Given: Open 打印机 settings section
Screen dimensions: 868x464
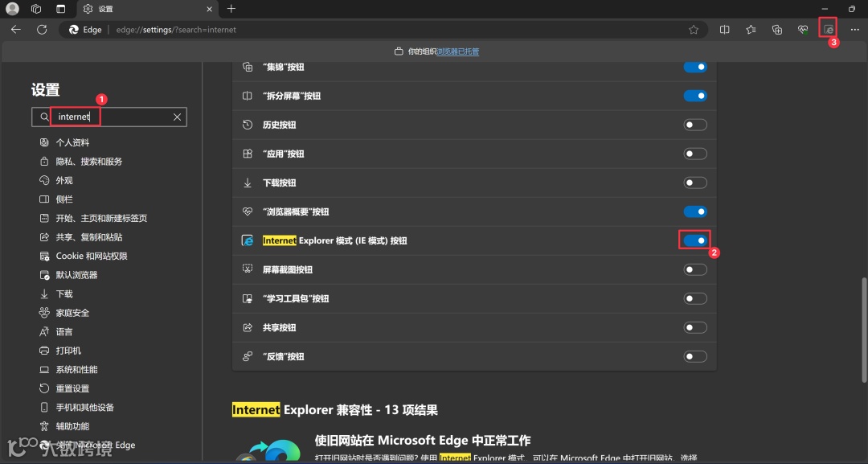Looking at the screenshot, I should coord(68,351).
